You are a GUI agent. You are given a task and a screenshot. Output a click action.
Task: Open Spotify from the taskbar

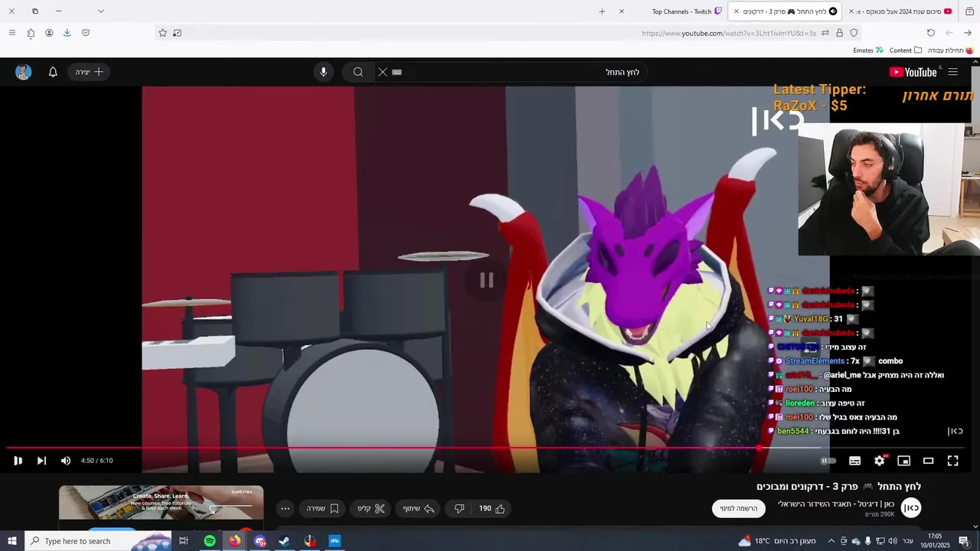[209, 541]
